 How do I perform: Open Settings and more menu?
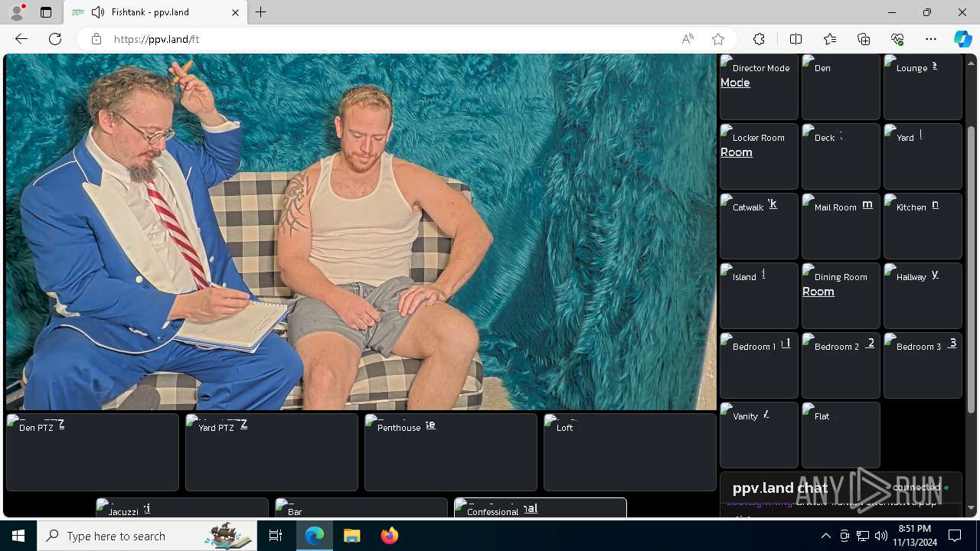click(931, 39)
